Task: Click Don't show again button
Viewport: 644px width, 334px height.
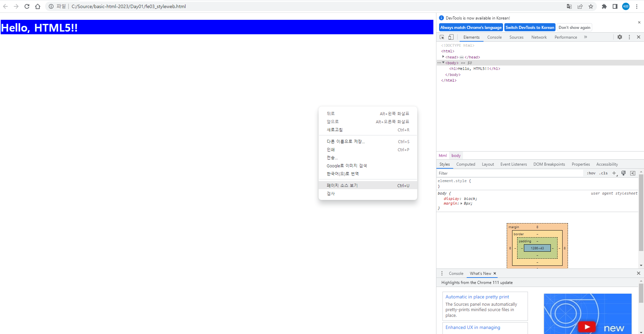Action: tap(574, 28)
